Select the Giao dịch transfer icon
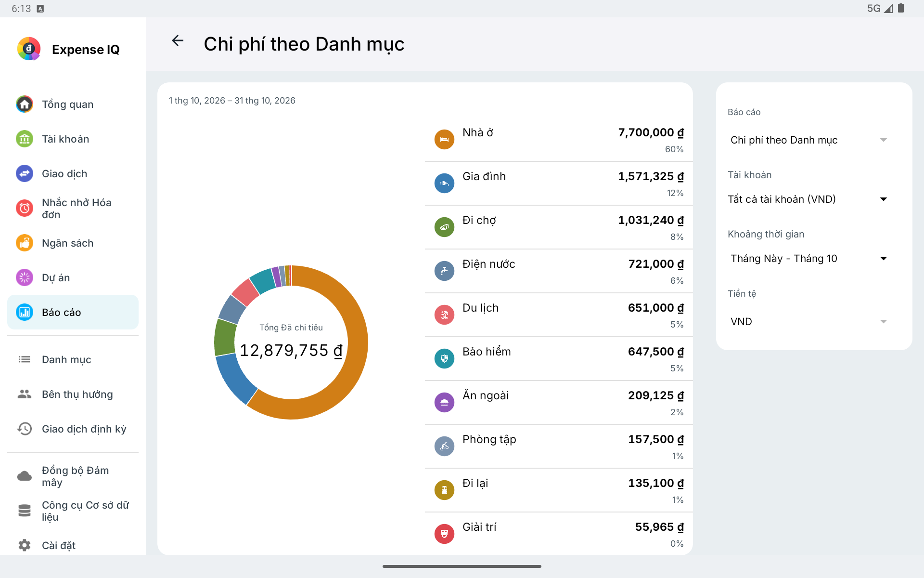 25,173
